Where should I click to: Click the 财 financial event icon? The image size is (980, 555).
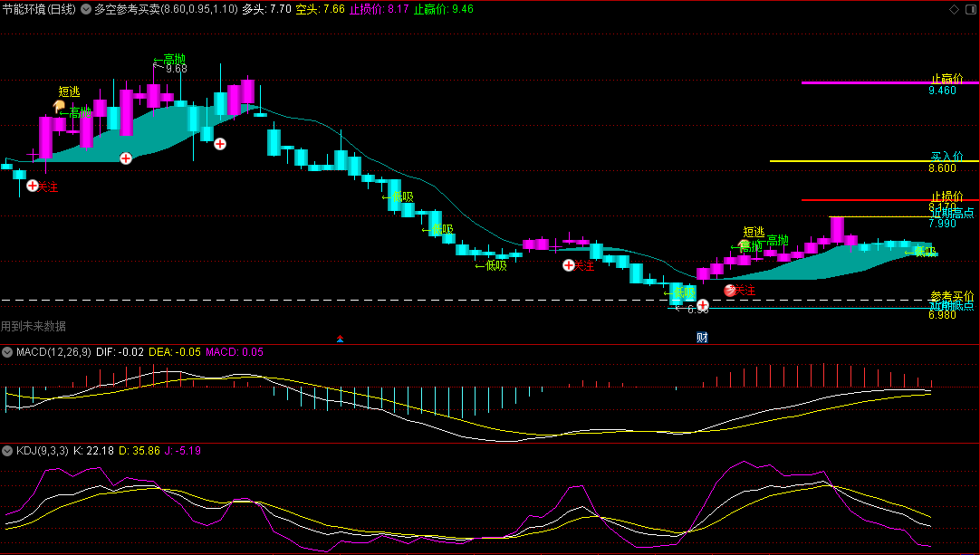click(702, 338)
